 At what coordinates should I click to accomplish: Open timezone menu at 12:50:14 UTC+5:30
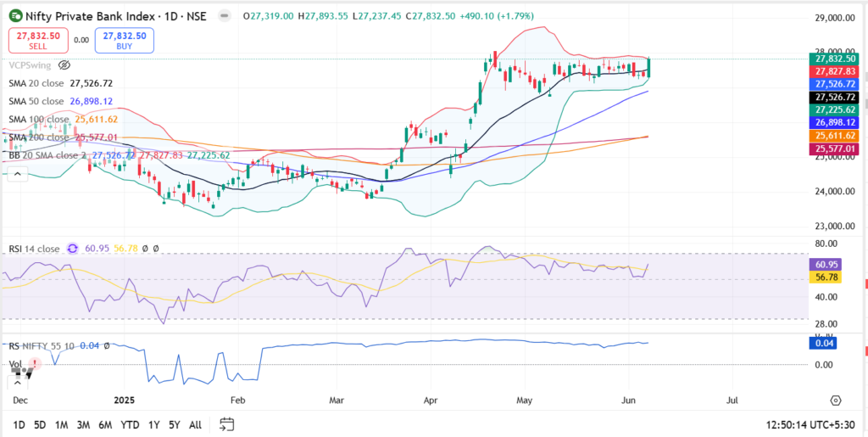(x=810, y=425)
